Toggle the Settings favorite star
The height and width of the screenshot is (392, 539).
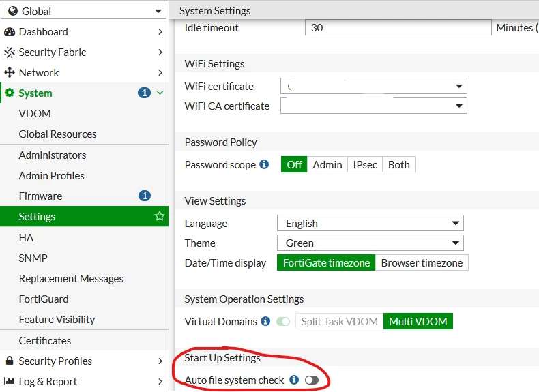click(x=160, y=216)
